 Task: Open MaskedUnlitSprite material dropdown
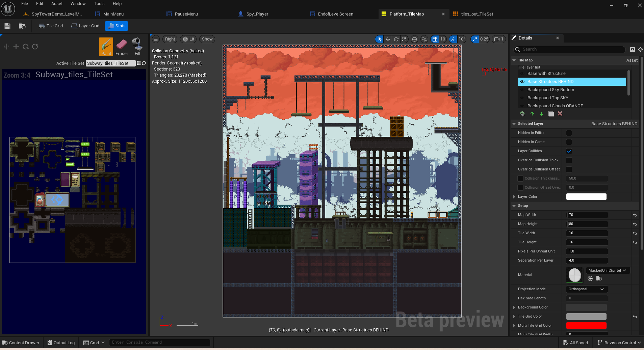608,270
